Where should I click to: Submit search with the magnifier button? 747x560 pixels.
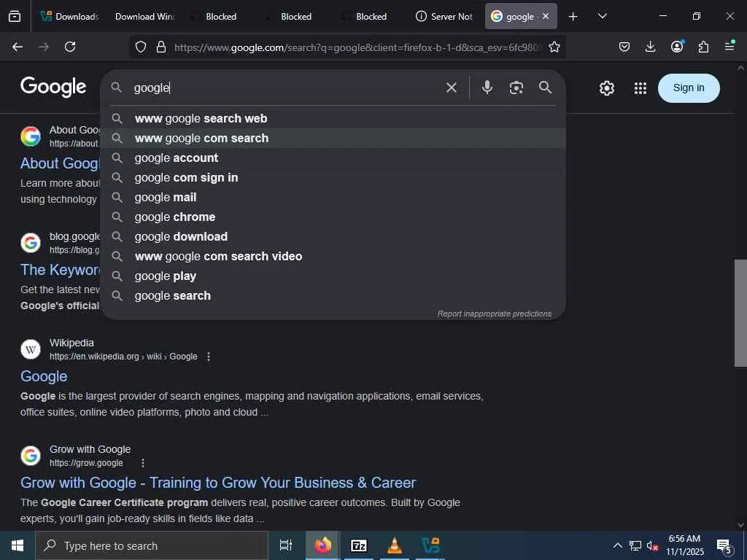pos(546,87)
